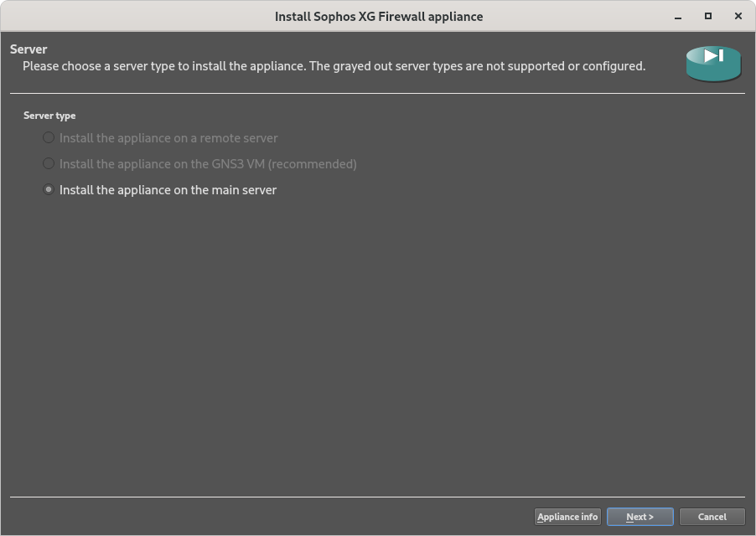Select the main server radio button

(x=49, y=190)
